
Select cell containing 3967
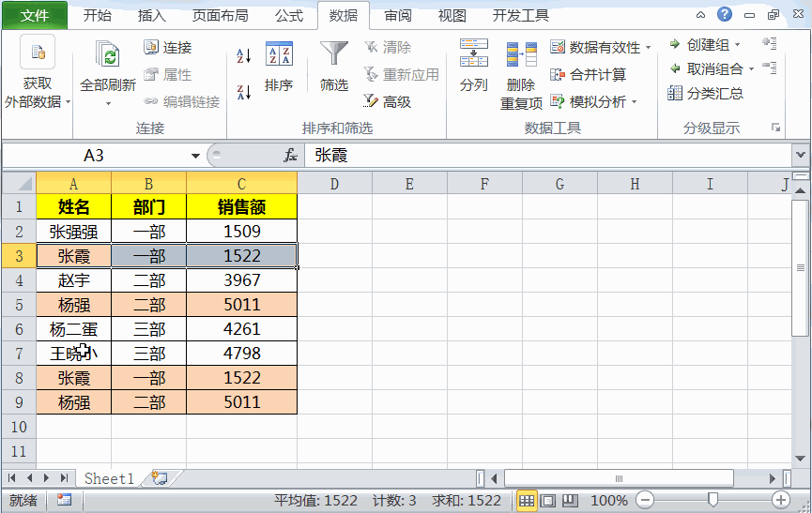coord(242,280)
